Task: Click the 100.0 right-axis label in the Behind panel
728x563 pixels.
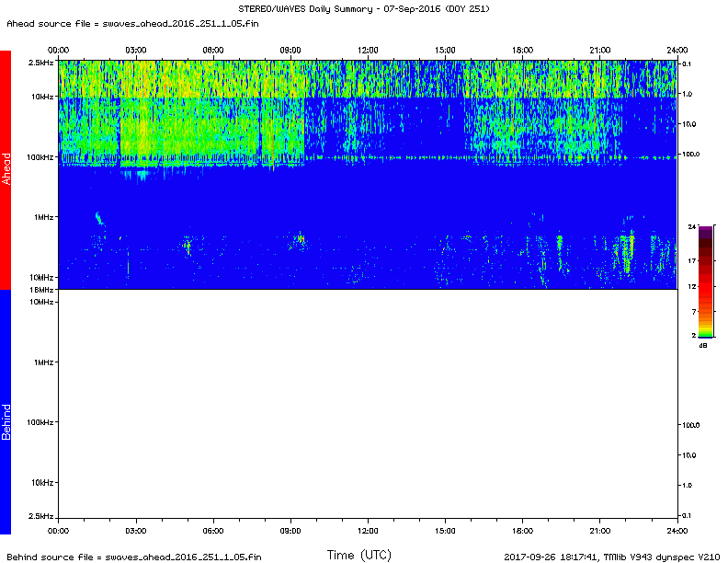Action: [691, 425]
